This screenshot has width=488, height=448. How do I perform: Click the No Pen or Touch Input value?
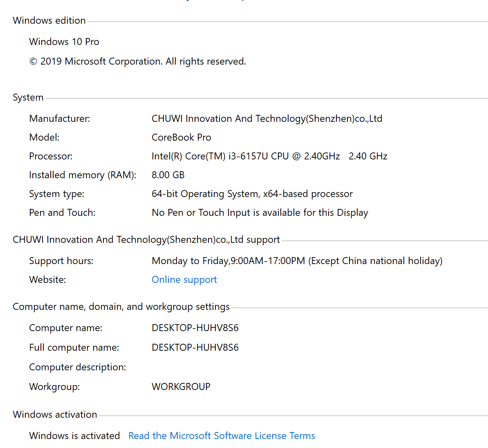[x=260, y=213]
